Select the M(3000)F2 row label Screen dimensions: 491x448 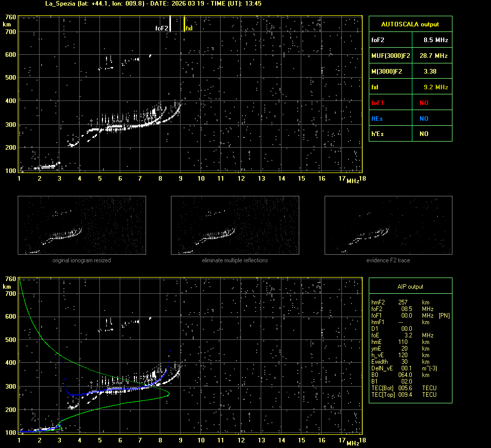click(x=387, y=72)
